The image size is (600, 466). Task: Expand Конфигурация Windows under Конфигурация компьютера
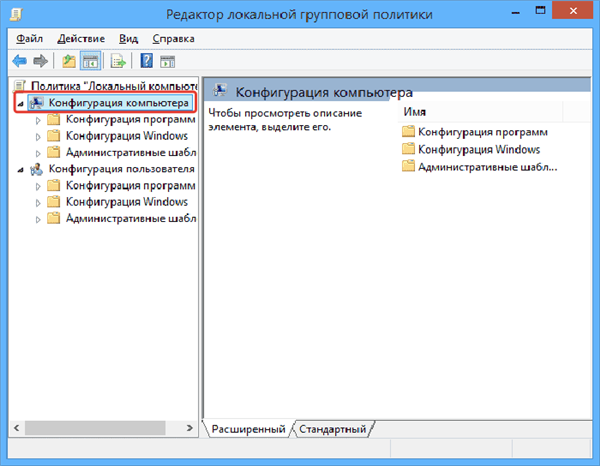pos(38,137)
